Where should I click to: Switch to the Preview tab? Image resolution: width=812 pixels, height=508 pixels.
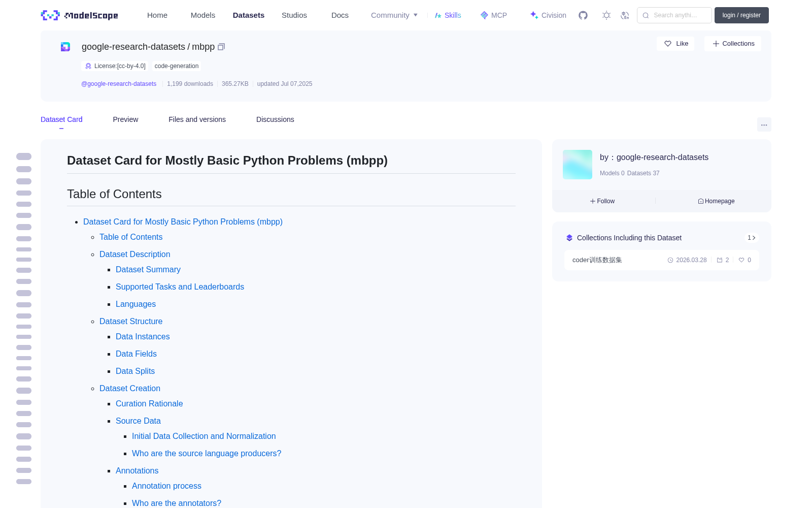point(125,119)
